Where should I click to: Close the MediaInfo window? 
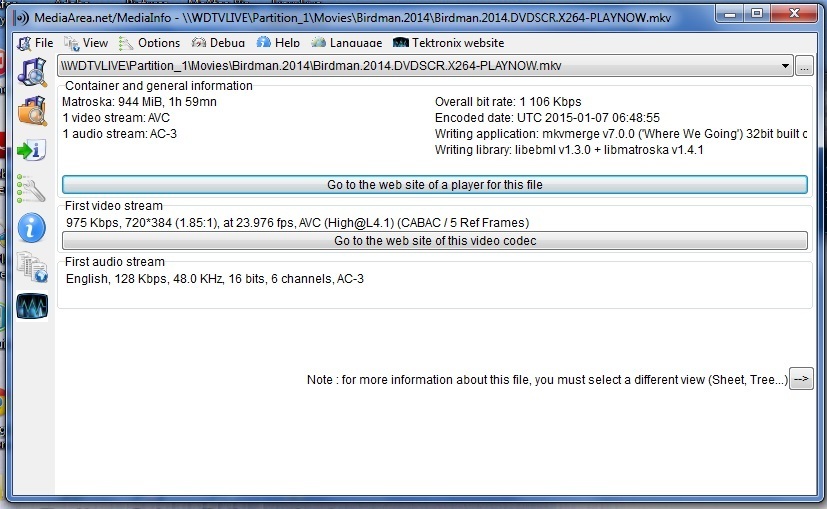point(795,14)
